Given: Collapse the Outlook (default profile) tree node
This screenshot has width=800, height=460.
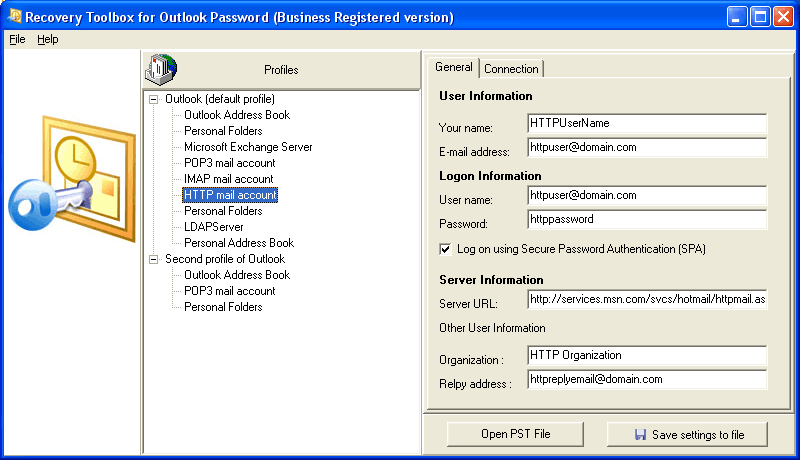Looking at the screenshot, I should (153, 99).
